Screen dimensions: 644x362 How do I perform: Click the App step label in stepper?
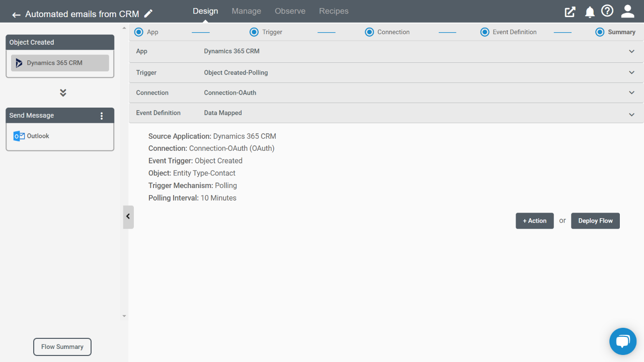coord(152,32)
